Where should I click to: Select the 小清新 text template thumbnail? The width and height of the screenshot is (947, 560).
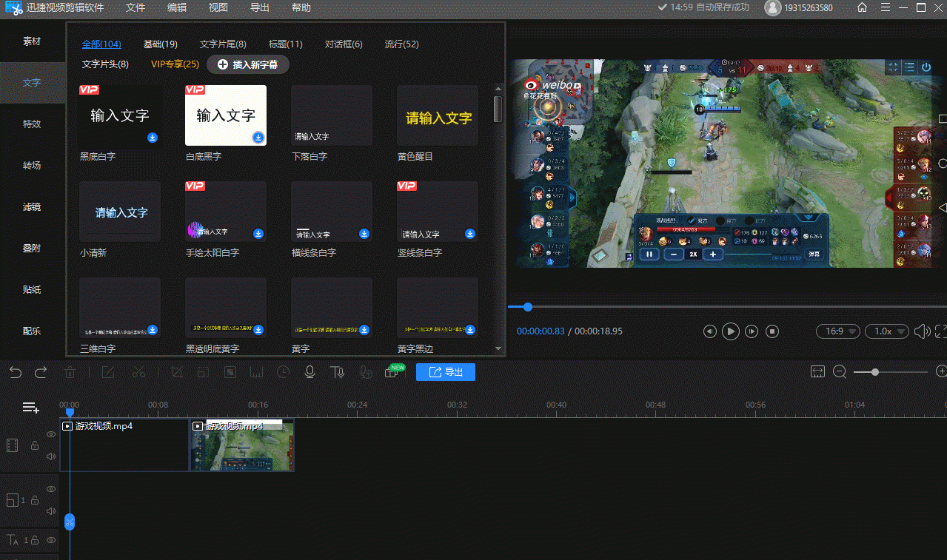click(120, 212)
